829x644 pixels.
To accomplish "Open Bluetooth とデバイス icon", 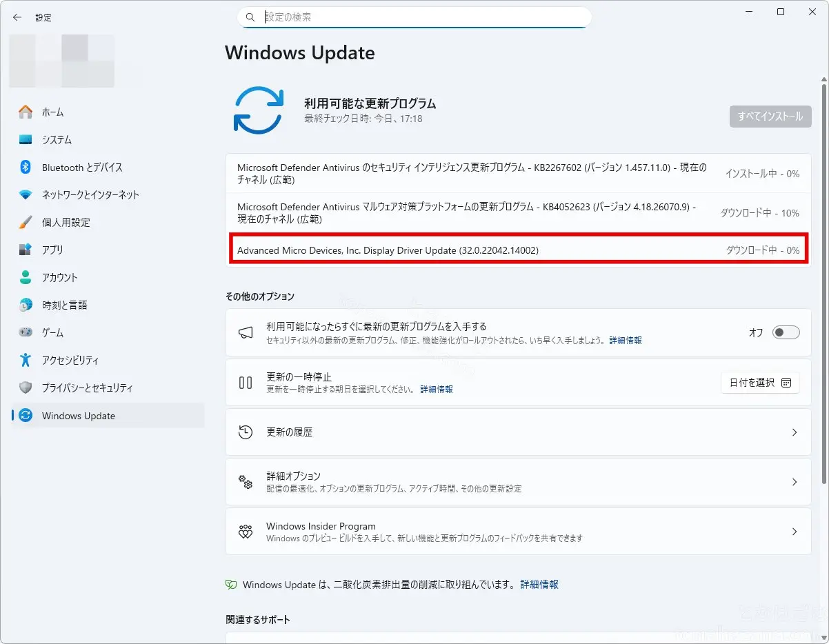I will click(x=26, y=167).
